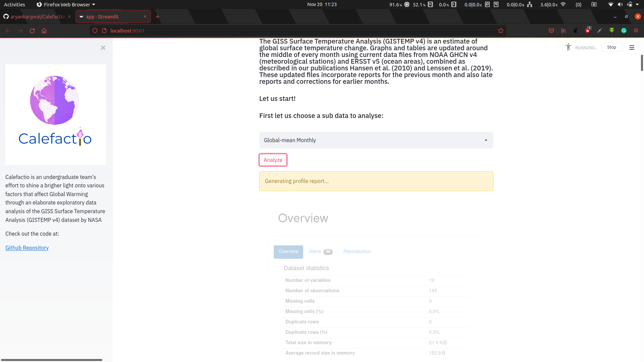Screen dimensions: 644x362
Task: Open a new browser tab
Action: click(x=158, y=17)
